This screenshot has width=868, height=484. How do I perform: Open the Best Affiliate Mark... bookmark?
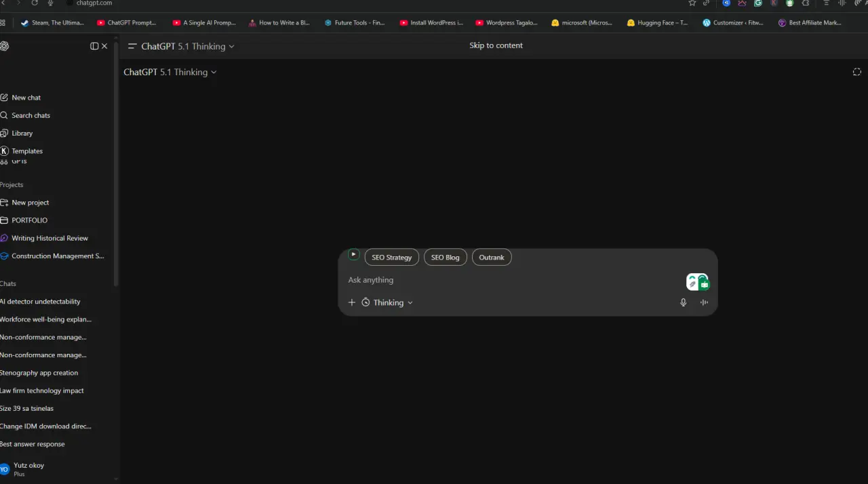pyautogui.click(x=810, y=22)
